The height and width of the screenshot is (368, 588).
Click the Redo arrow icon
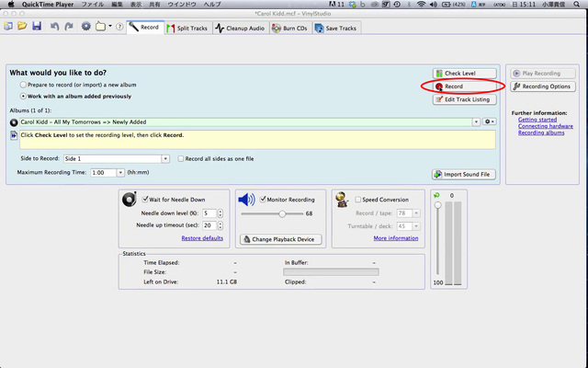click(69, 27)
